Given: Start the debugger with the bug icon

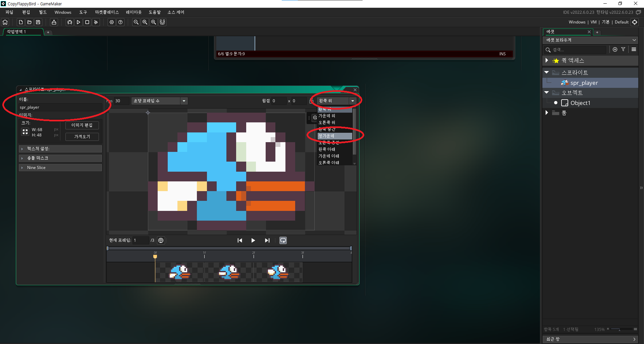Looking at the screenshot, I should point(70,22).
